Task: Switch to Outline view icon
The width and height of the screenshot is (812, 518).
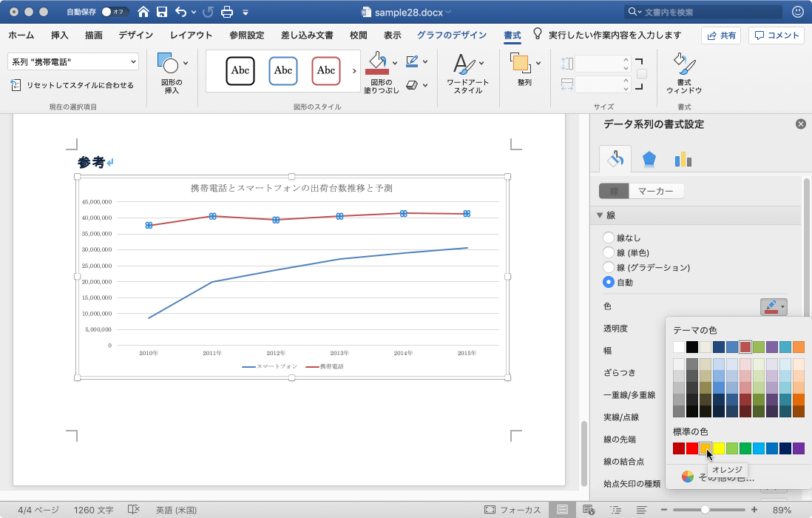Action: pyautogui.click(x=616, y=510)
